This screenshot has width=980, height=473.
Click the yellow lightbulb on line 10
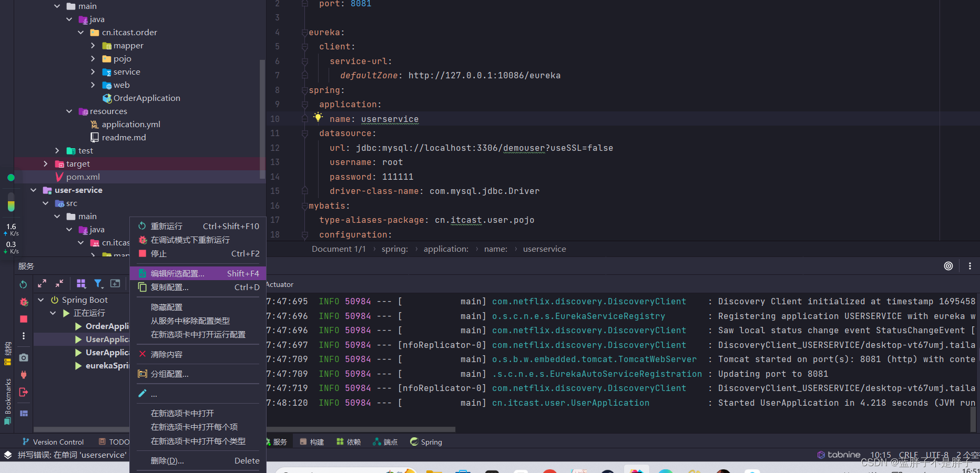318,117
